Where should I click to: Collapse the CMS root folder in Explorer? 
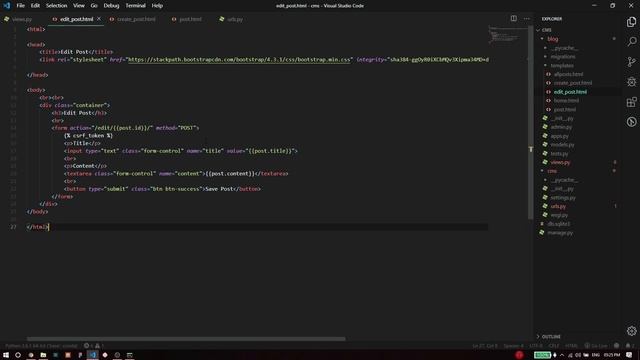[546, 30]
